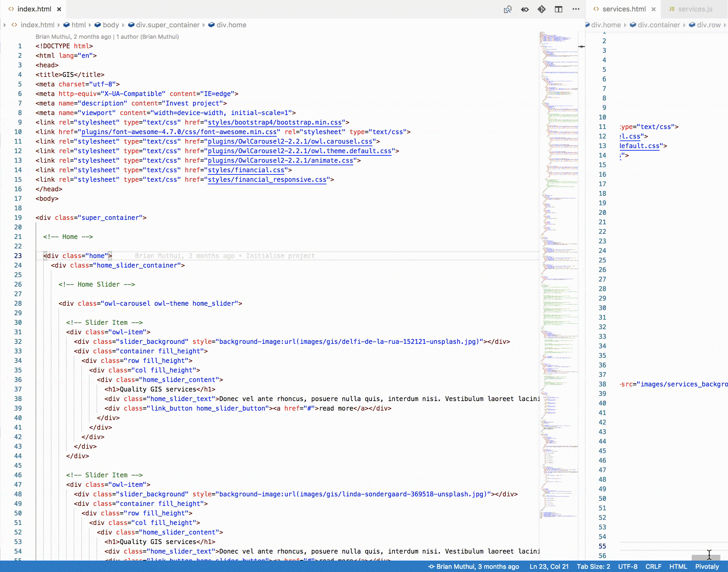Click the Git open changes diamond icon

[541, 10]
